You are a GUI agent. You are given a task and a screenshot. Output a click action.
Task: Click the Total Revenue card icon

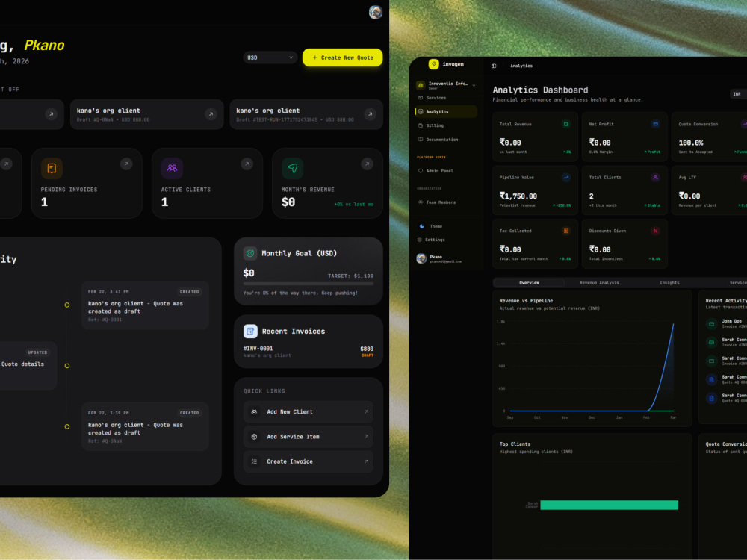(566, 124)
